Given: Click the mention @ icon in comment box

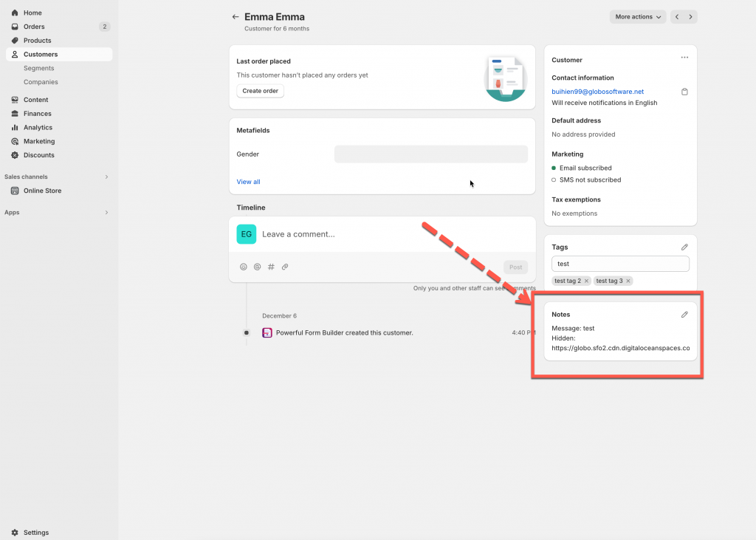Looking at the screenshot, I should [x=257, y=267].
